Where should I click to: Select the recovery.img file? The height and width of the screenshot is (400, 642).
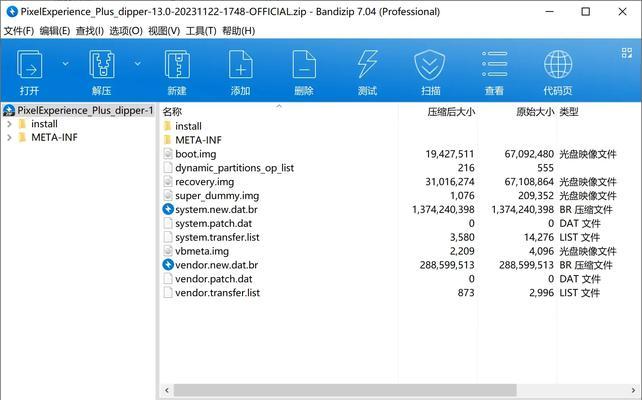point(205,182)
